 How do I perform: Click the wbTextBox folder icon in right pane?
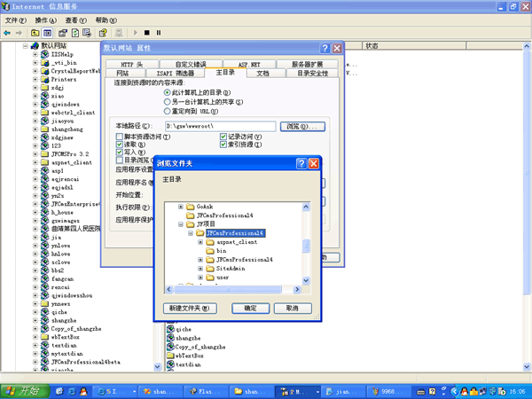pyautogui.click(x=170, y=356)
